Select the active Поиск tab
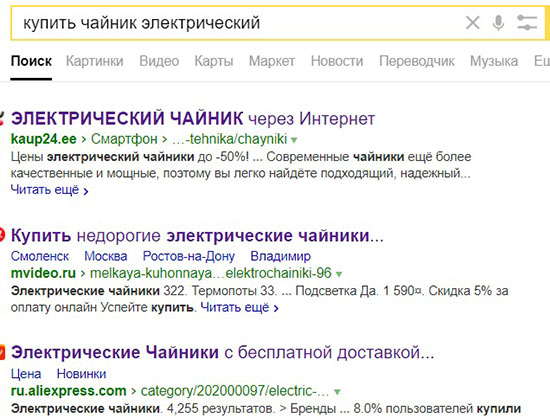The width and height of the screenshot is (550, 418). pyautogui.click(x=31, y=61)
